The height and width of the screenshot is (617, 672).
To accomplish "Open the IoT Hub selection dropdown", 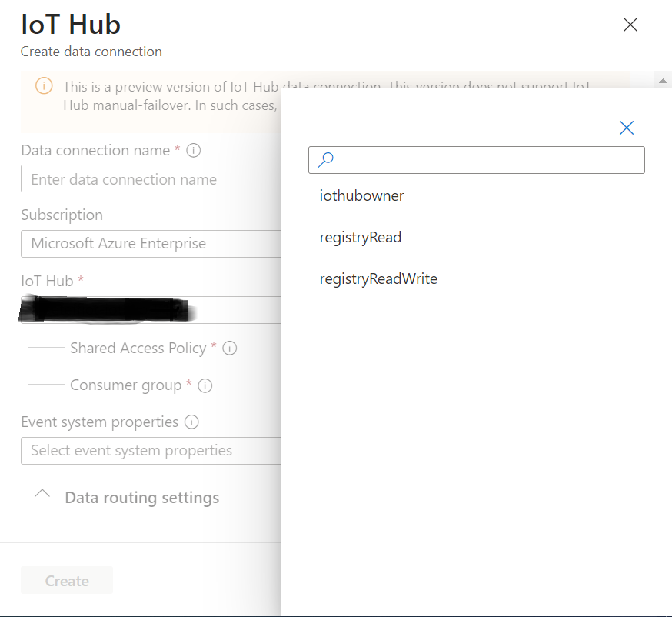I will click(151, 309).
